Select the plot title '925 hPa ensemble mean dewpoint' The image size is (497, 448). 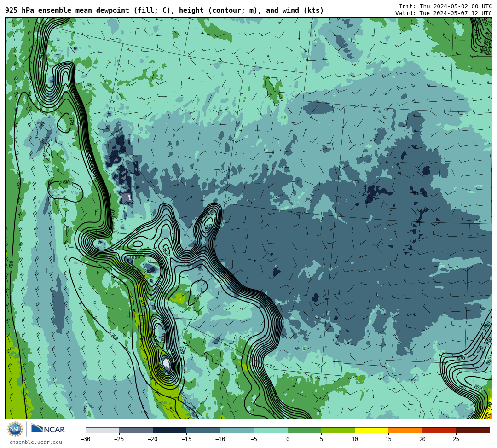tap(67, 11)
